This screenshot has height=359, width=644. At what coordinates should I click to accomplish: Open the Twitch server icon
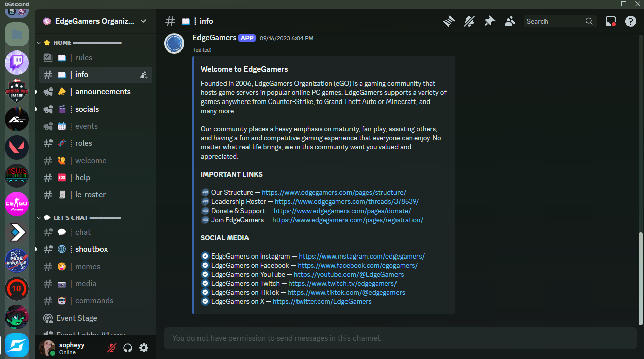coord(17,63)
